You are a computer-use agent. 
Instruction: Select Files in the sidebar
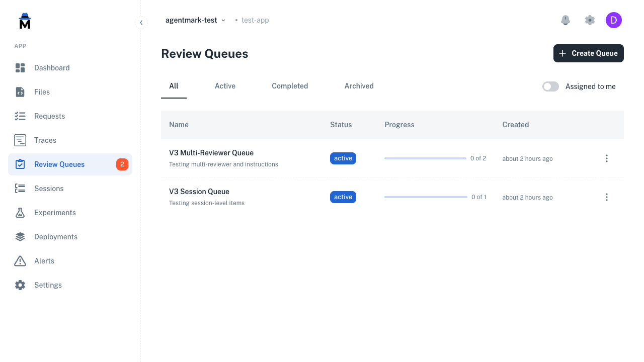42,92
